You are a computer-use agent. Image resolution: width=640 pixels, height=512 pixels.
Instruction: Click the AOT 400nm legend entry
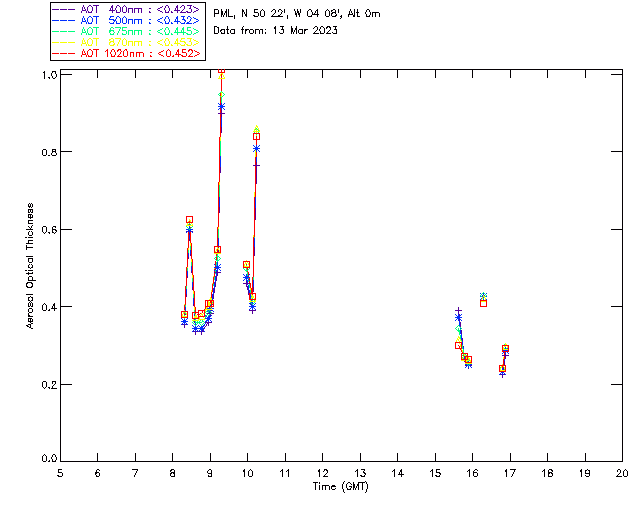point(127,9)
